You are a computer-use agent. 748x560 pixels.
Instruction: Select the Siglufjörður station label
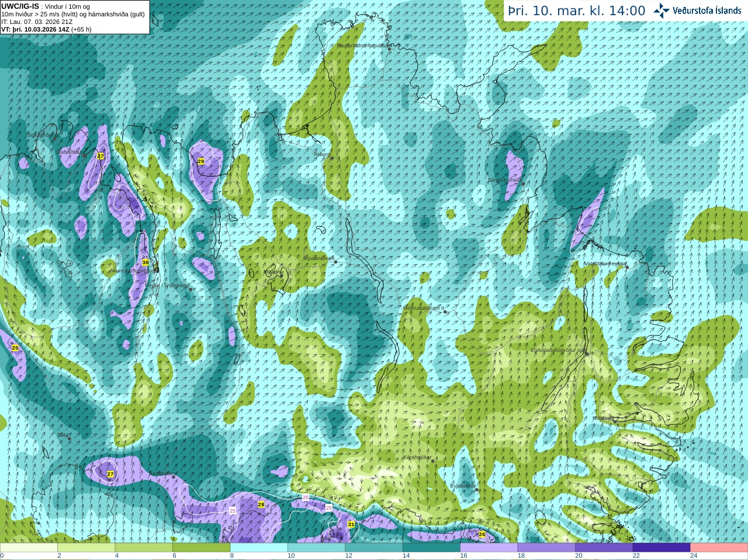41,135
